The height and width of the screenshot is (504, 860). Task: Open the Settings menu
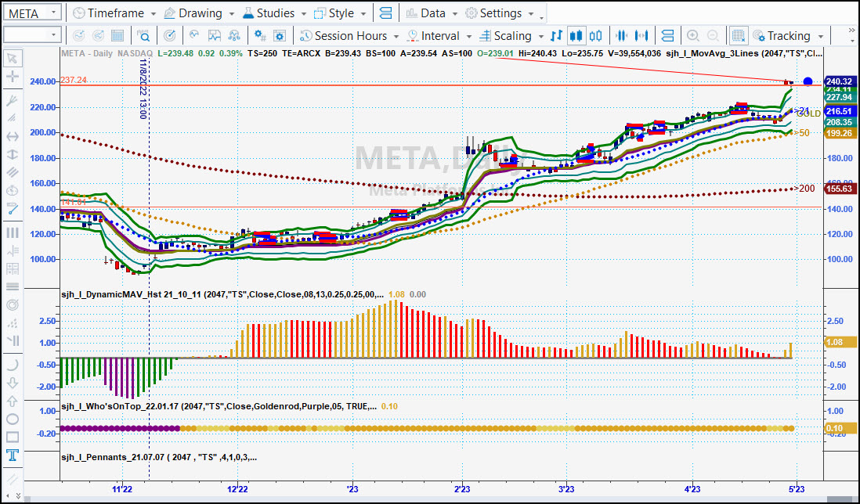(500, 13)
